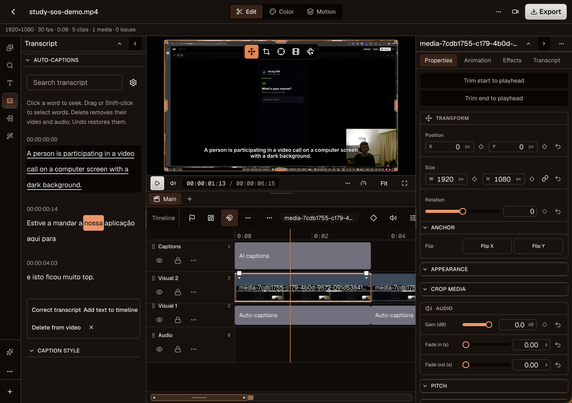Select the AI captions clip on the timeline
This screenshot has height=403, width=572.
coord(303,256)
